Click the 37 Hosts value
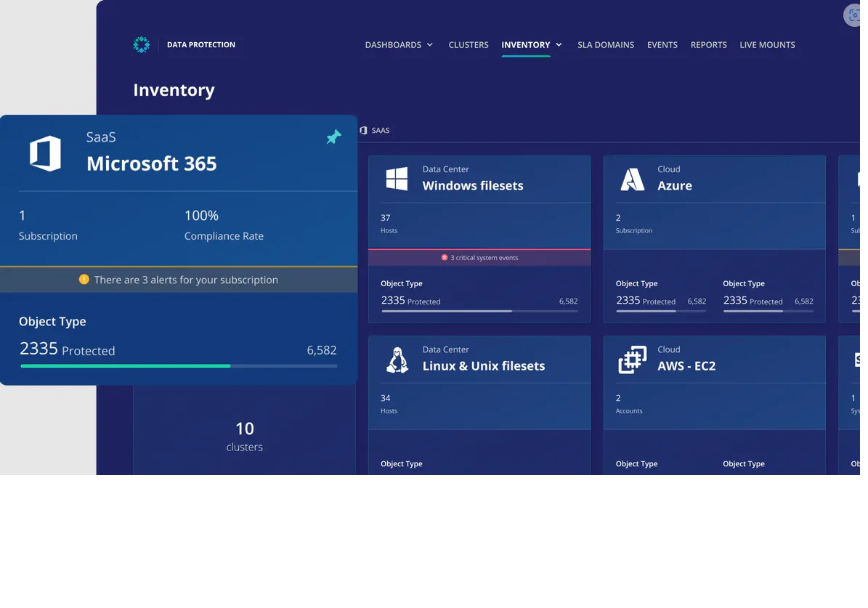This screenshot has width=868, height=608. [x=385, y=218]
